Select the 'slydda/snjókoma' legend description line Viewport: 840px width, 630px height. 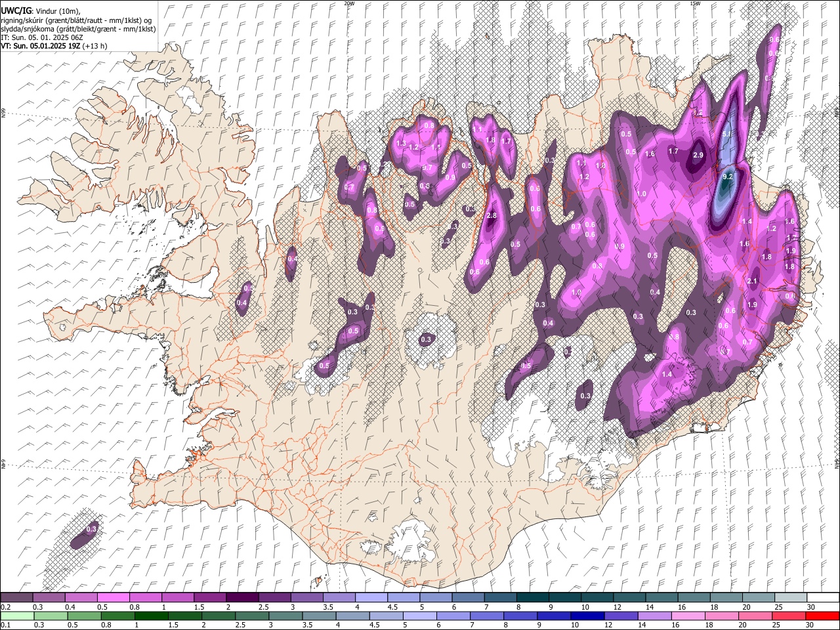(78, 29)
